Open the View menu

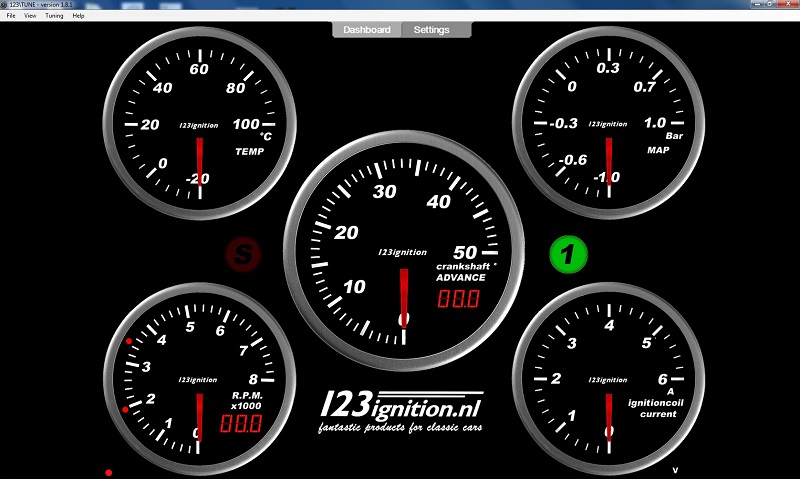point(29,16)
